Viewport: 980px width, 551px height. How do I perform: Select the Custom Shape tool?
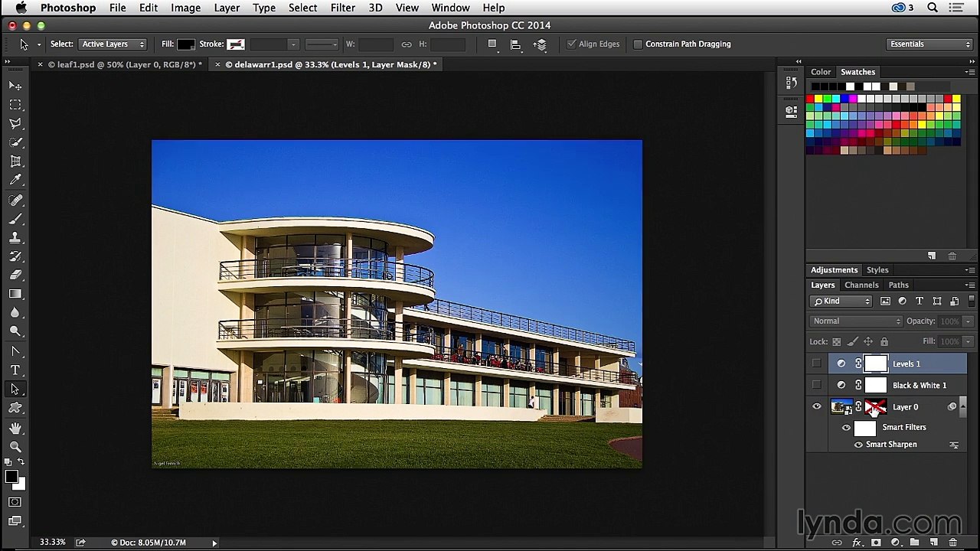pyautogui.click(x=15, y=408)
